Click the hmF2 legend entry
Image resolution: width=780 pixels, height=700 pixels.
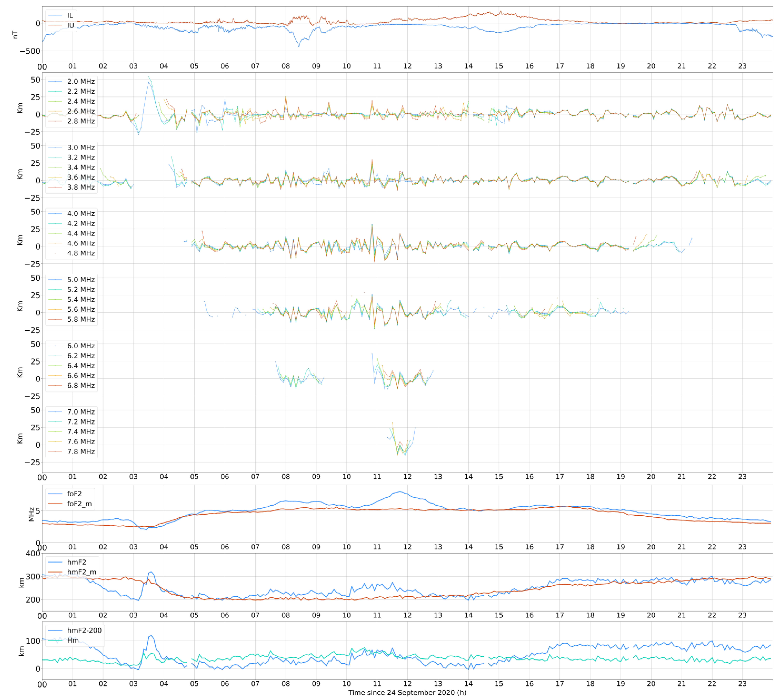76,562
